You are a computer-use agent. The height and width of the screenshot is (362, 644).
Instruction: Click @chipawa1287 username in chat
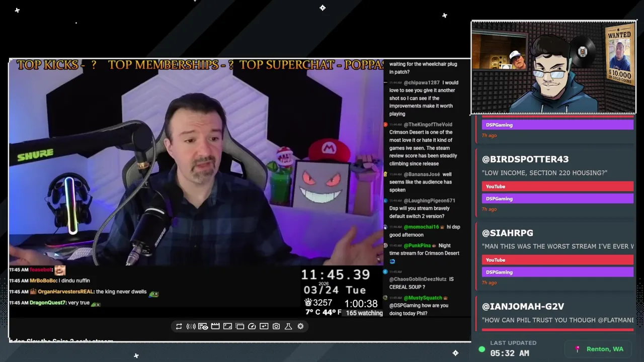422,82
